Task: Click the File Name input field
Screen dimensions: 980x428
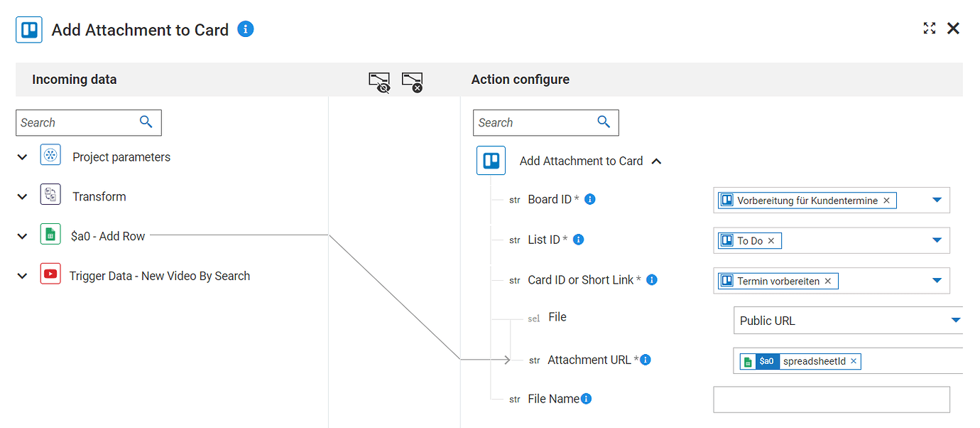Action: pyautogui.click(x=831, y=400)
